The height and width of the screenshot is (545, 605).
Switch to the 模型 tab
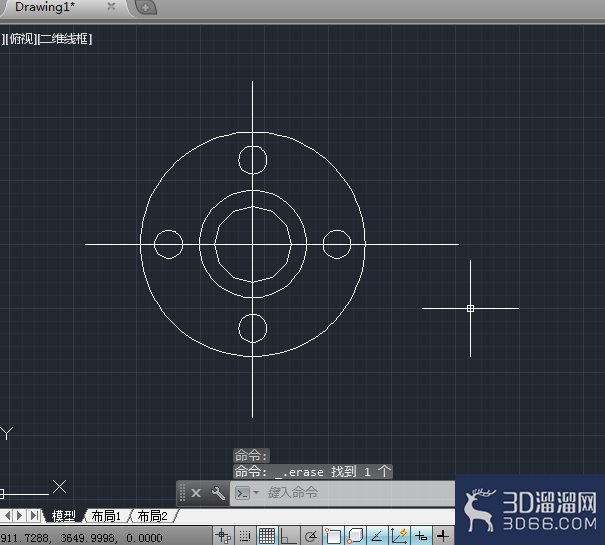click(64, 516)
